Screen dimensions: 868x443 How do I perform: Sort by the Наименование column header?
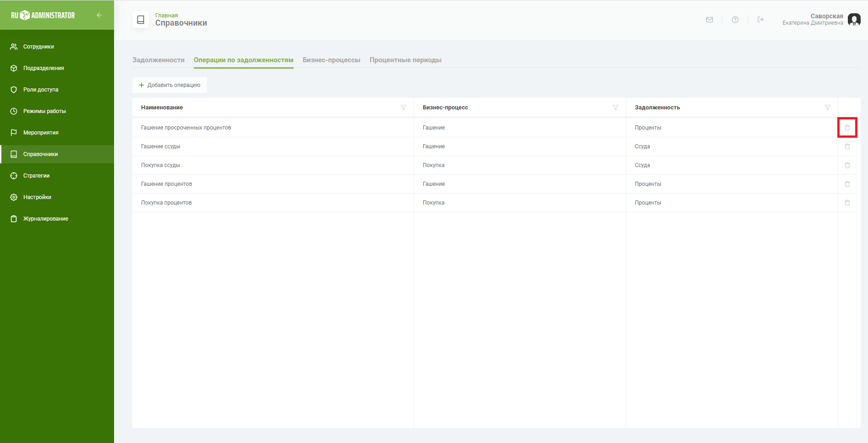tap(162, 108)
